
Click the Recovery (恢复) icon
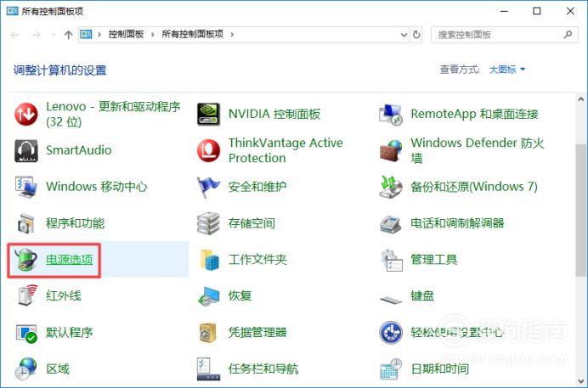pos(208,295)
